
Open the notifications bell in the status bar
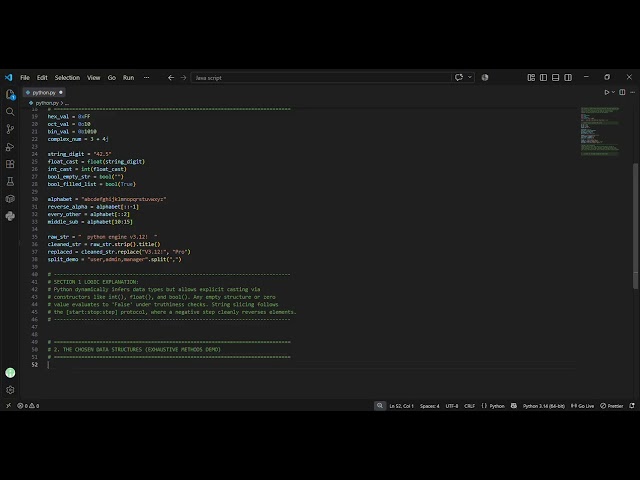(x=632, y=406)
